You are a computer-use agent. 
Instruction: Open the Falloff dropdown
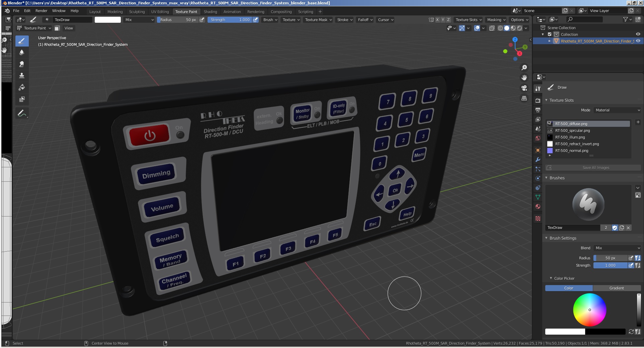[365, 20]
